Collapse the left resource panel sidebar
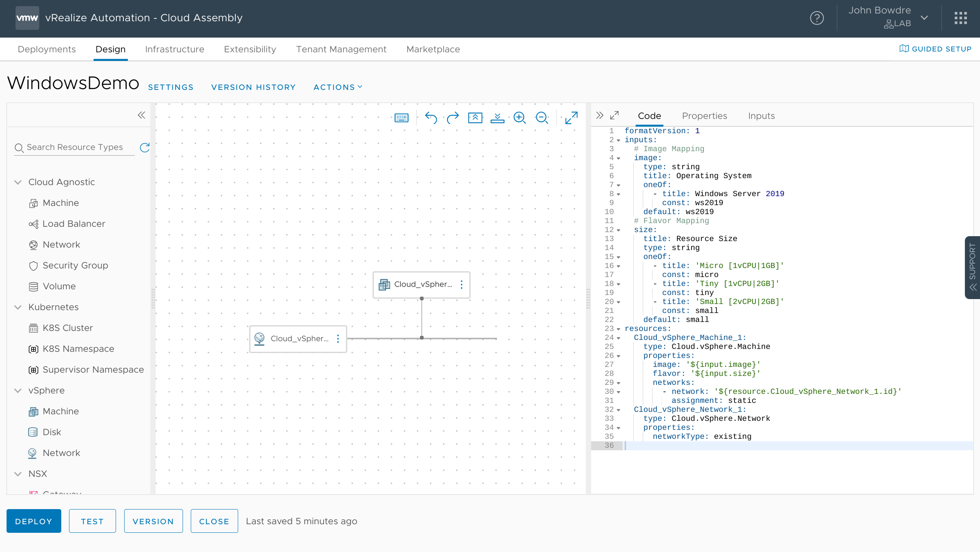The width and height of the screenshot is (980, 552). 141,114
